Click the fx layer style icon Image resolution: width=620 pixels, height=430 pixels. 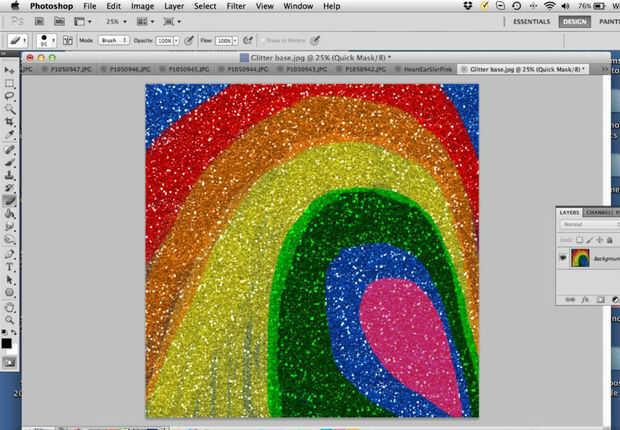[x=585, y=300]
